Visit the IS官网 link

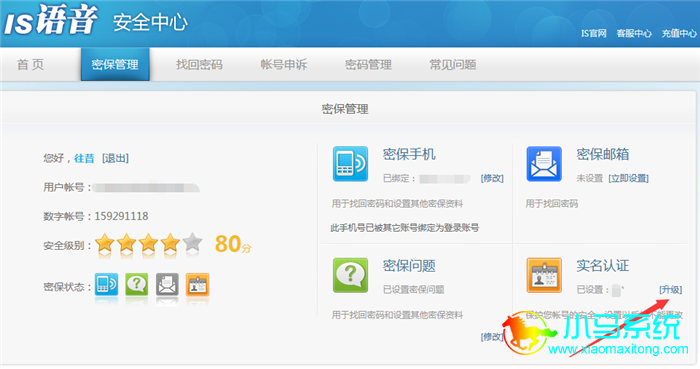[x=593, y=33]
